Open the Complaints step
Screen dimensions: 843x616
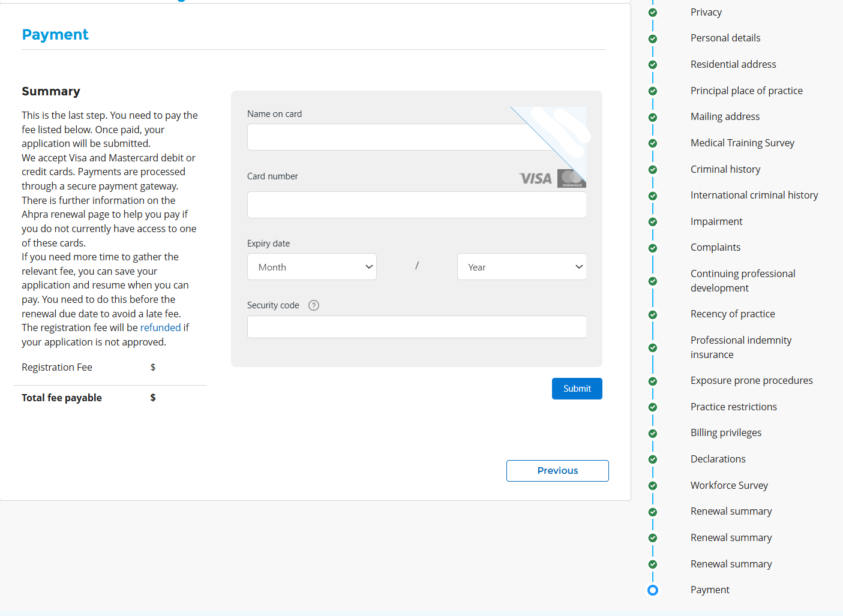[715, 247]
